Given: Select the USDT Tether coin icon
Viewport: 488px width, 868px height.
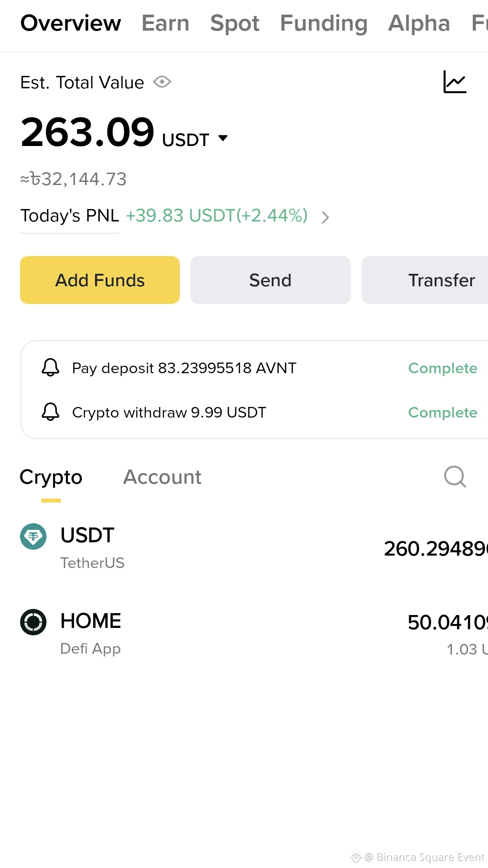Looking at the screenshot, I should tap(33, 537).
